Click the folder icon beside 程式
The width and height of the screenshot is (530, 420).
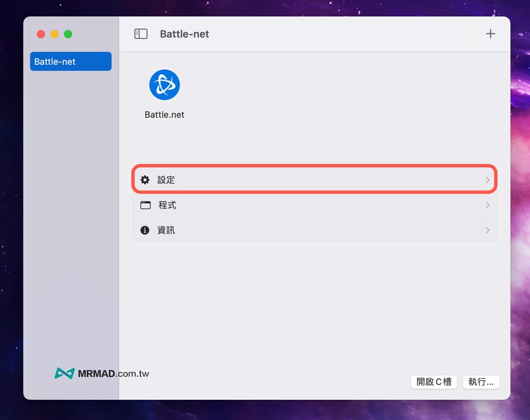[145, 205]
